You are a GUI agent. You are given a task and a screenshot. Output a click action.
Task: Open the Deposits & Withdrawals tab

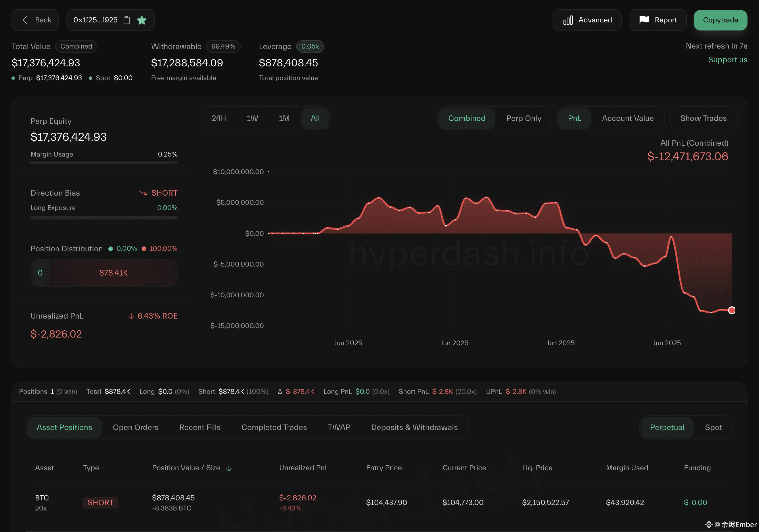[414, 427]
